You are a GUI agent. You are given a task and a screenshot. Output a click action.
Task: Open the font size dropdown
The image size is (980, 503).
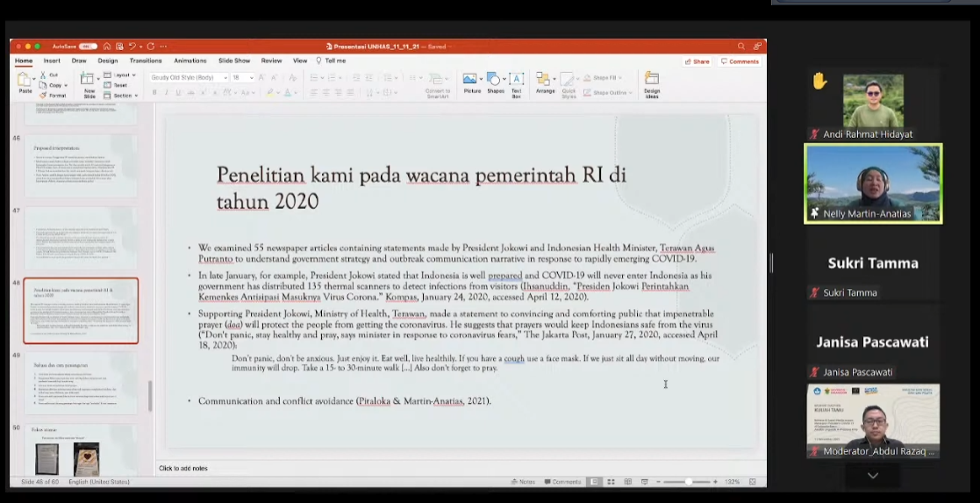tap(251, 77)
